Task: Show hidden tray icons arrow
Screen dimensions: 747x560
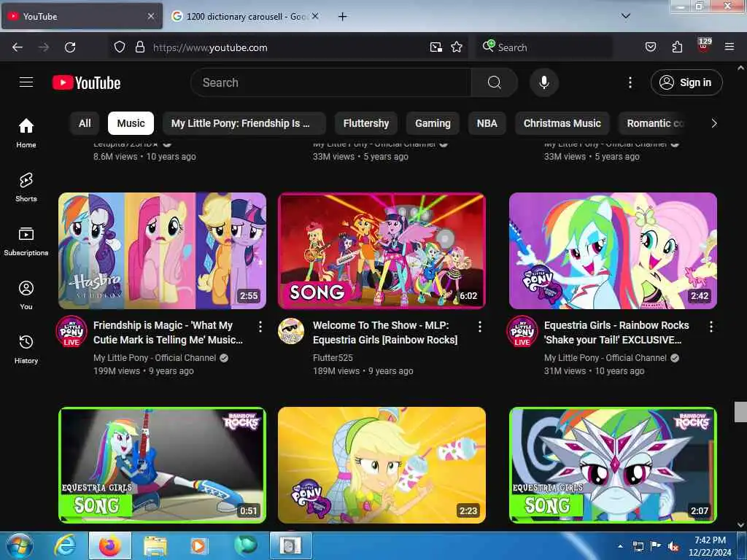Action: [x=620, y=547]
